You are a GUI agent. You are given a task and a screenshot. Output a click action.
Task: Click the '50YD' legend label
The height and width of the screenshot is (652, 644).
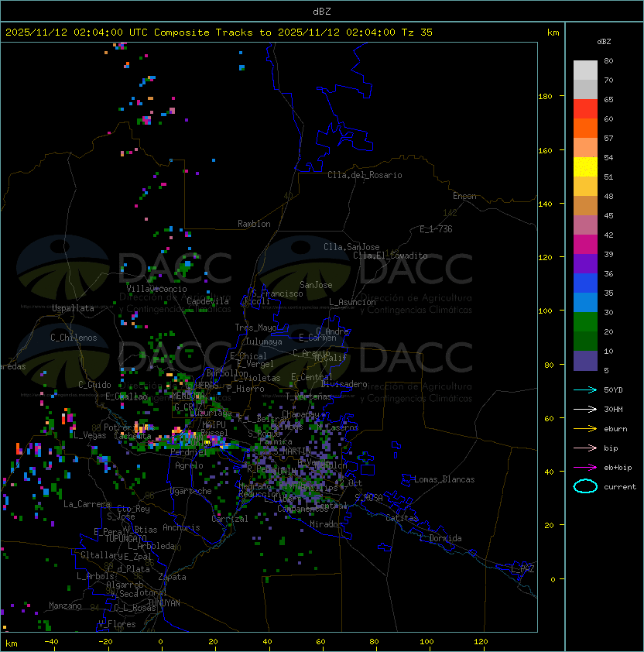click(613, 390)
